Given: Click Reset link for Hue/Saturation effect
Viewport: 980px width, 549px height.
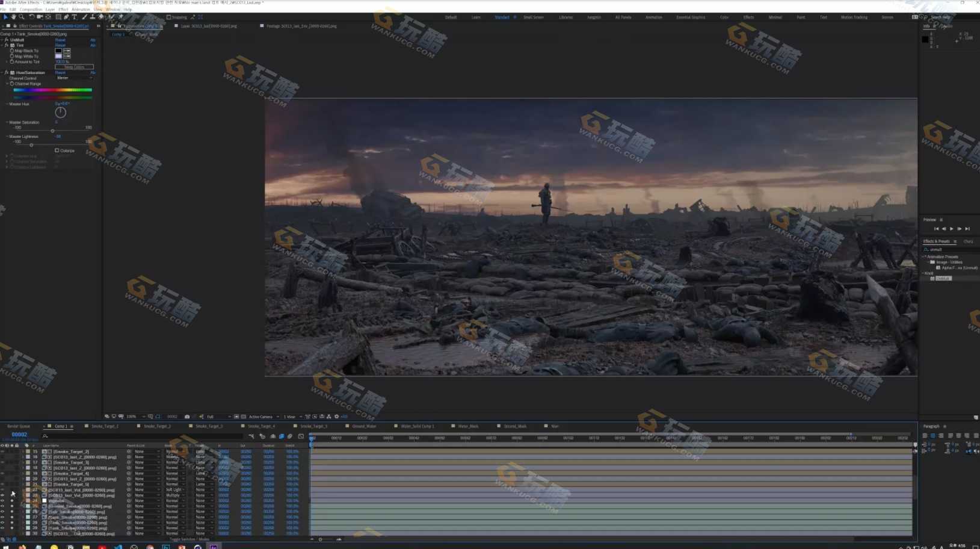Looking at the screenshot, I should click(60, 72).
